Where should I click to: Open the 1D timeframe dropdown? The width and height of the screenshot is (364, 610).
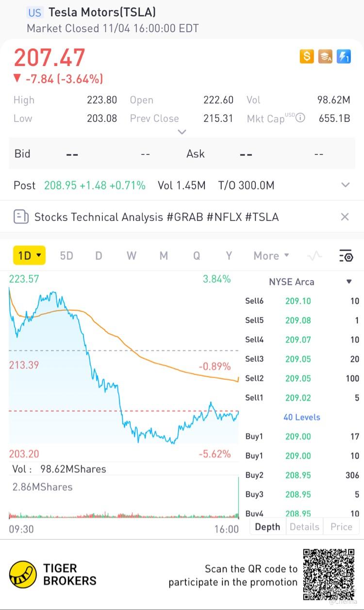pyautogui.click(x=29, y=255)
